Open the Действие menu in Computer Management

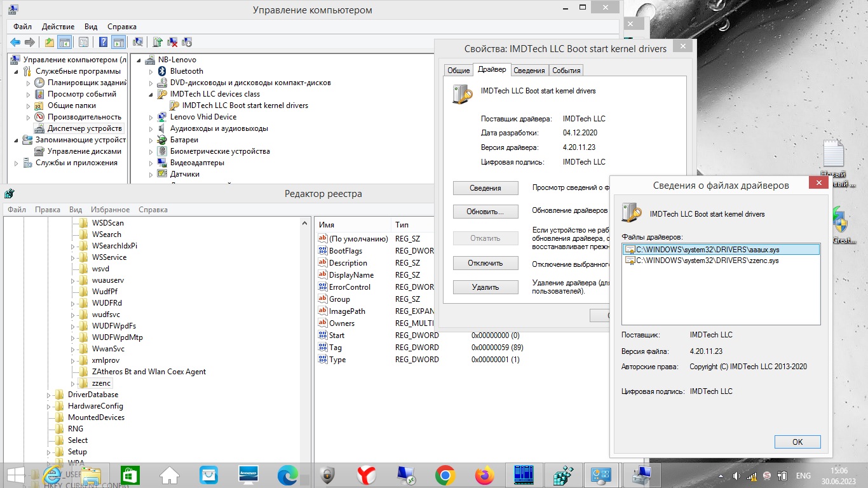(x=58, y=27)
